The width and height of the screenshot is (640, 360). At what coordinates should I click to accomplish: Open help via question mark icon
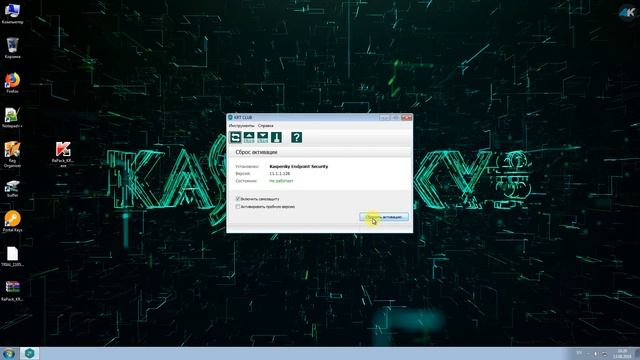click(297, 138)
